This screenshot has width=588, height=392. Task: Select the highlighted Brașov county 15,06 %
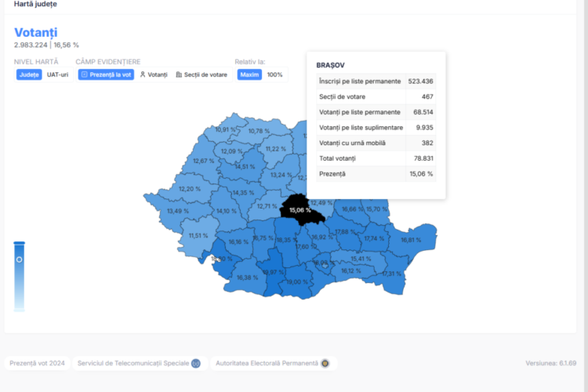(x=300, y=210)
